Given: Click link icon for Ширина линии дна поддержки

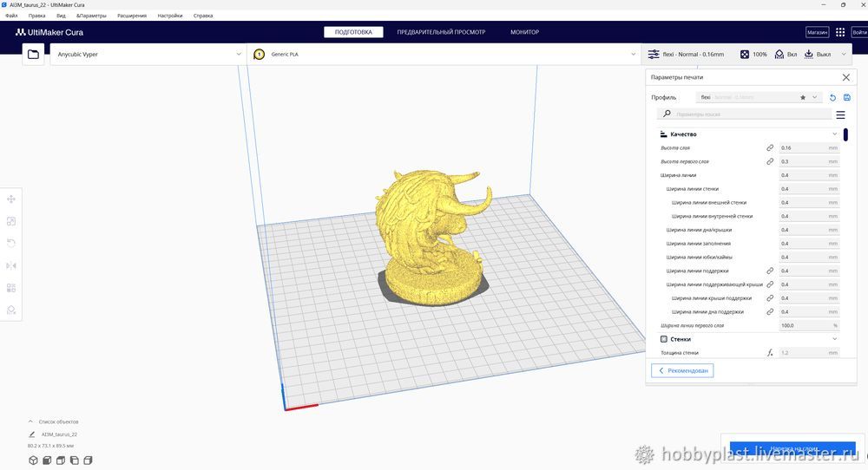Looking at the screenshot, I should [770, 312].
